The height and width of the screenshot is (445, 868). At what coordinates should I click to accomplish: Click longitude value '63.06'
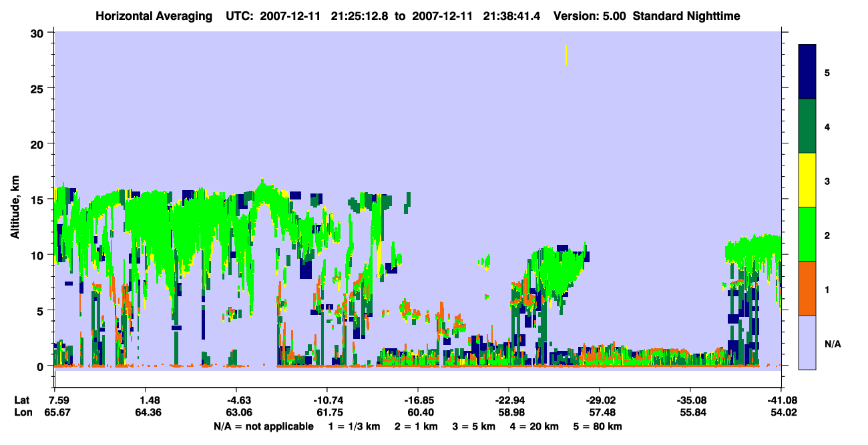pyautogui.click(x=239, y=412)
